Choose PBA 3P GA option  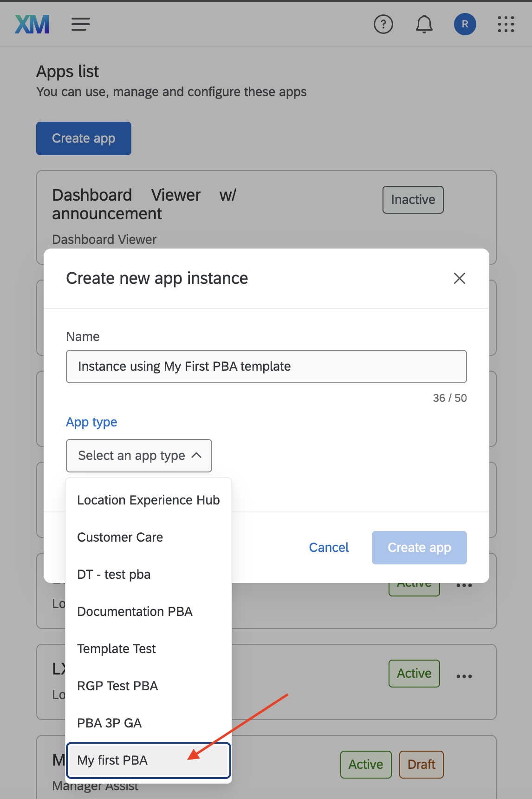coord(149,723)
